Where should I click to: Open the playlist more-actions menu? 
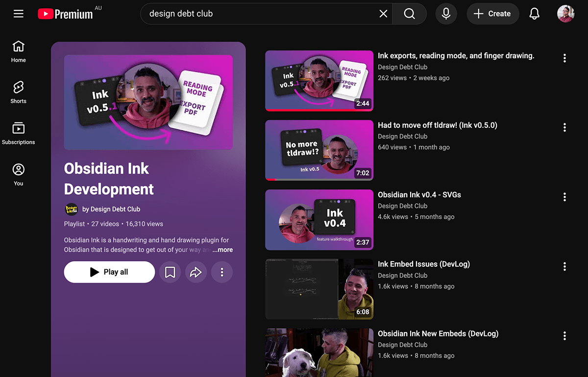pos(222,272)
